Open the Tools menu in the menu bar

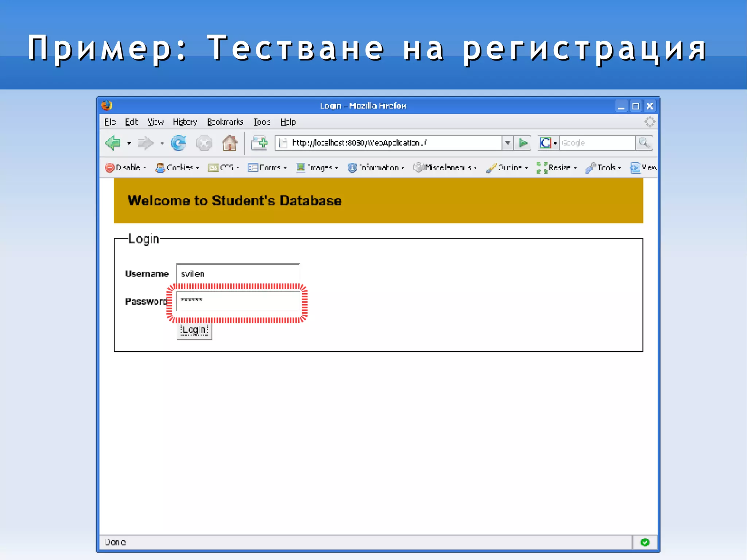(x=262, y=122)
